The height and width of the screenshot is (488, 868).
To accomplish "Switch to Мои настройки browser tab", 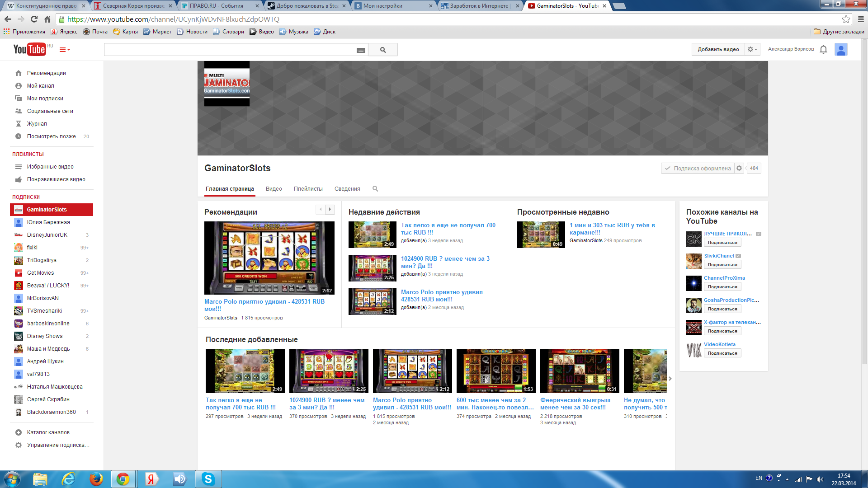I will (393, 6).
